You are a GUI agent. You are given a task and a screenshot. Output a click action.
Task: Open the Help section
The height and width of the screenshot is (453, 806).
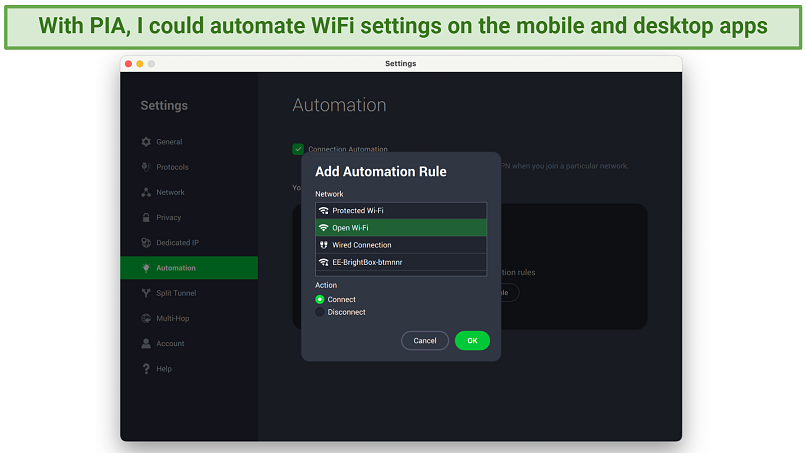coord(189,369)
